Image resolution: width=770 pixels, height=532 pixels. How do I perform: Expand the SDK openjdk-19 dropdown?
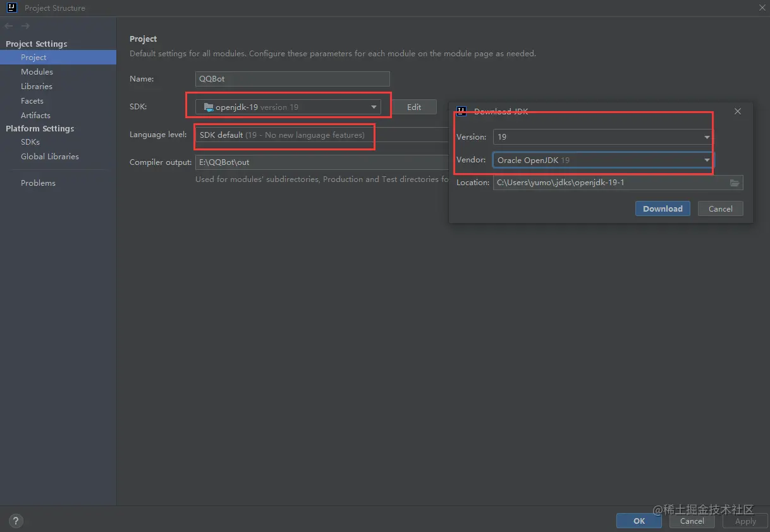(288, 107)
